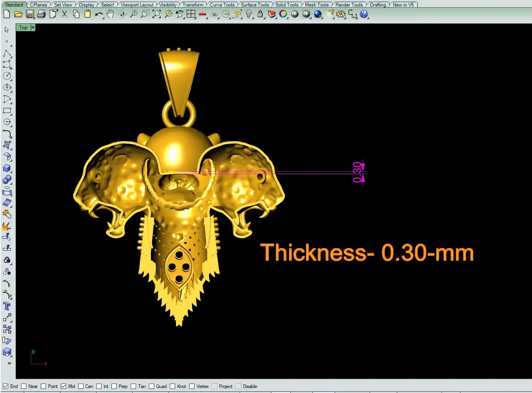This screenshot has height=393, width=532.
Task: Select the Rectangle drawing tool
Action: pyautogui.click(x=7, y=111)
